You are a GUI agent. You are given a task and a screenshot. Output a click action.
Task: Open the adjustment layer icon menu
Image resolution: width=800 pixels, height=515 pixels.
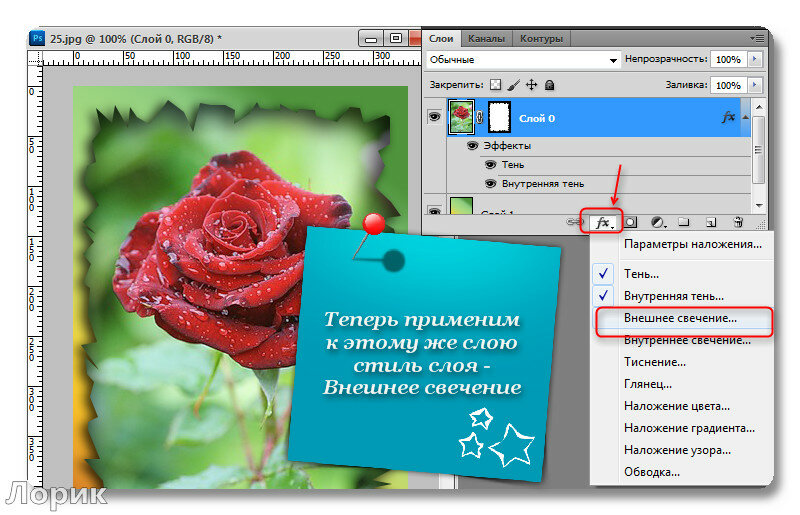pos(658,222)
